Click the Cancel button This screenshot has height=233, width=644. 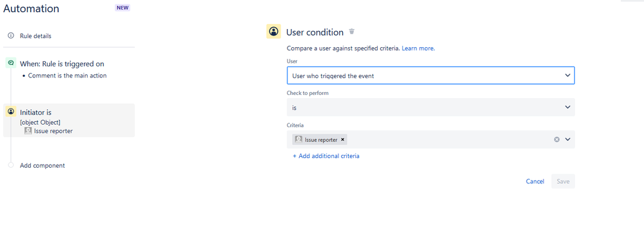[535, 181]
